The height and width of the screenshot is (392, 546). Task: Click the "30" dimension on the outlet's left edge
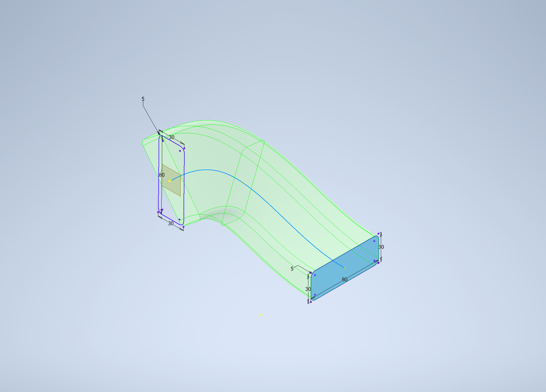tap(308, 289)
